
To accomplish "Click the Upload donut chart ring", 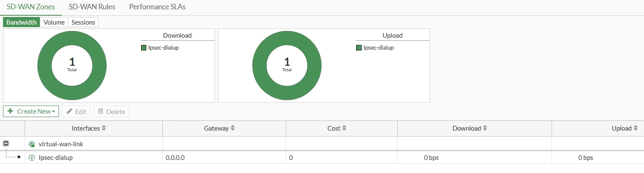I will tap(259, 66).
